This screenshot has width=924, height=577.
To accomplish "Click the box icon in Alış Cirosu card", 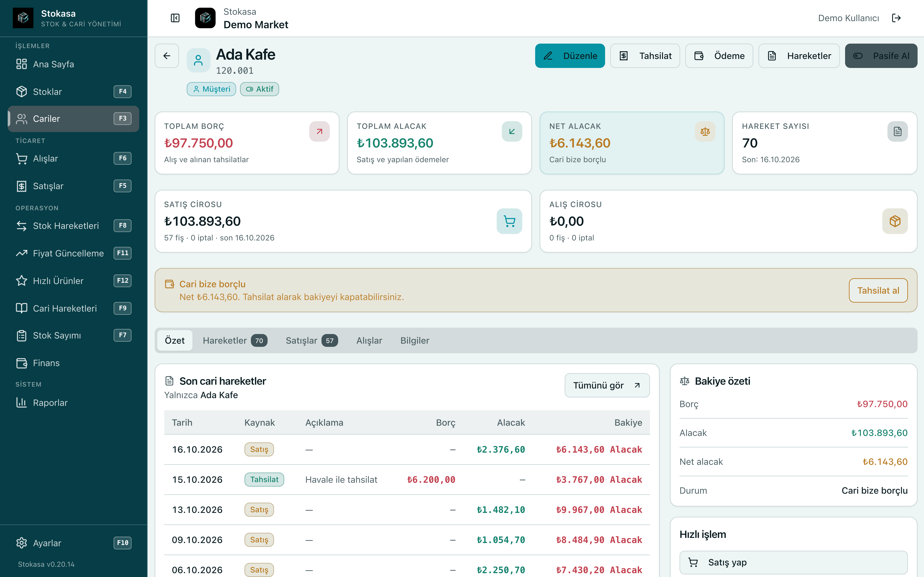I will [x=895, y=221].
